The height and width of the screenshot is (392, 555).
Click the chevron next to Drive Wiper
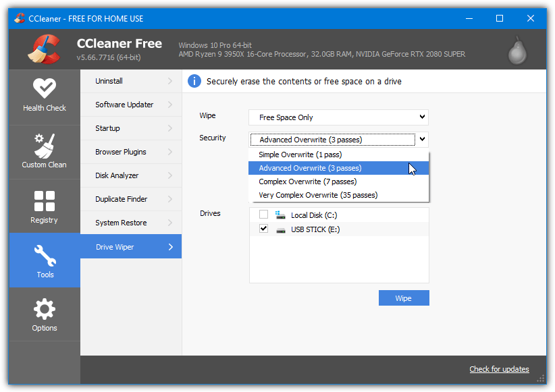tap(171, 247)
